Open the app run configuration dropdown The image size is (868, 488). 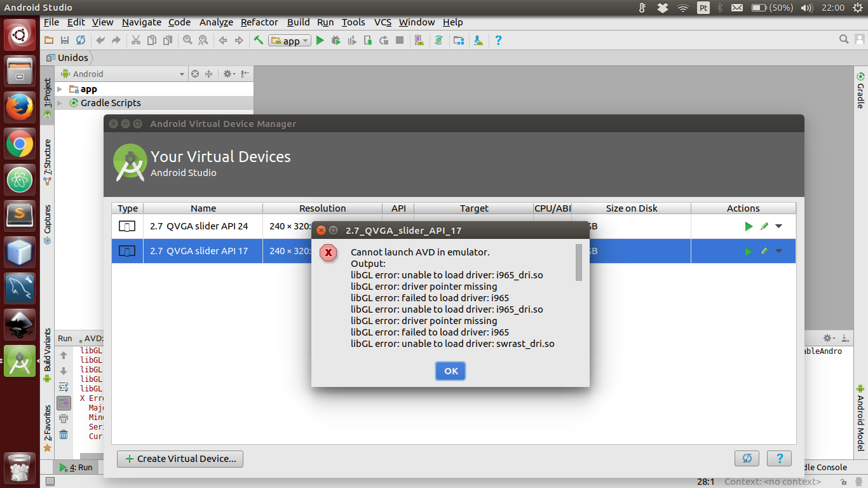click(290, 41)
